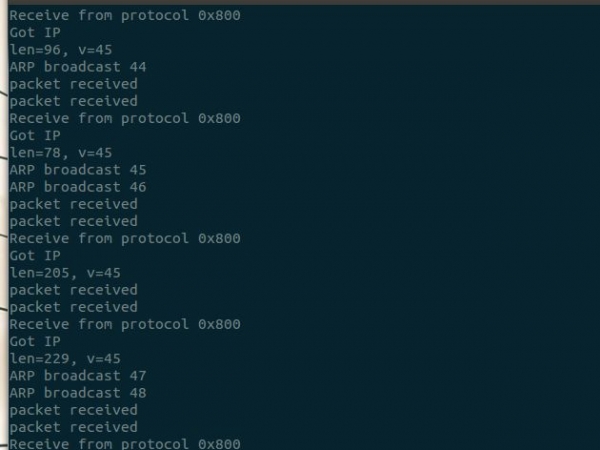The image size is (600, 450).
Task: Click the topmost "Receive from protocol 0x800" line
Action: pyautogui.click(x=125, y=16)
